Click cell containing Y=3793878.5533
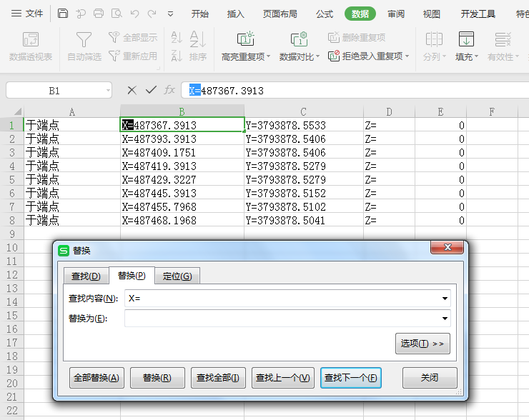 pos(304,126)
